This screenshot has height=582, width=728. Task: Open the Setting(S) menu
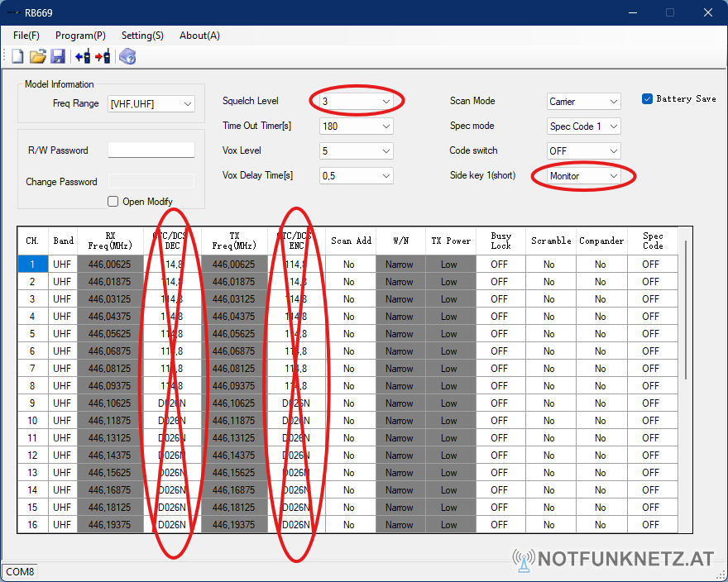[x=142, y=36]
